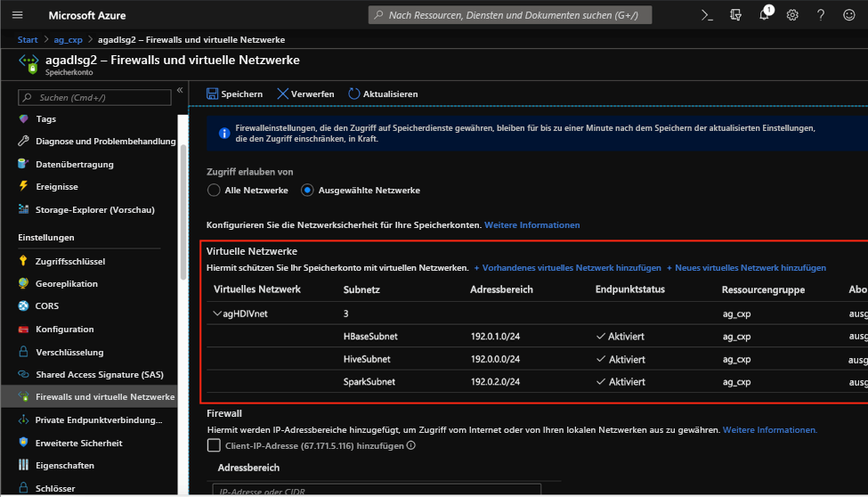Image resolution: width=868 pixels, height=497 pixels.
Task: Click the Eigenschaften bars icon
Action: pyautogui.click(x=23, y=465)
